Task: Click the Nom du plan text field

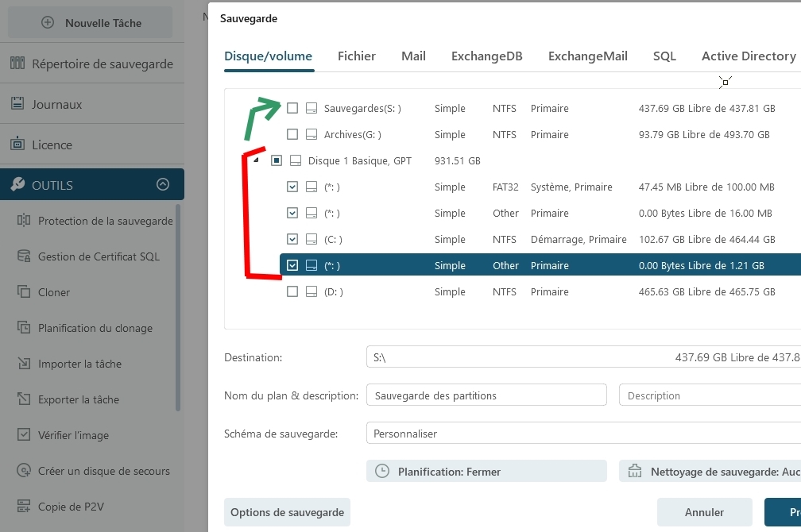Action: pyautogui.click(x=486, y=395)
